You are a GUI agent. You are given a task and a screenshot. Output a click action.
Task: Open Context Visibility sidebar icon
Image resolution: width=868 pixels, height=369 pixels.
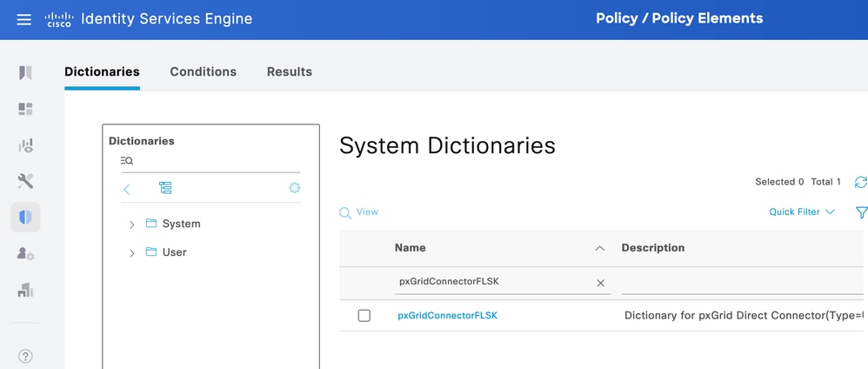pos(25,145)
